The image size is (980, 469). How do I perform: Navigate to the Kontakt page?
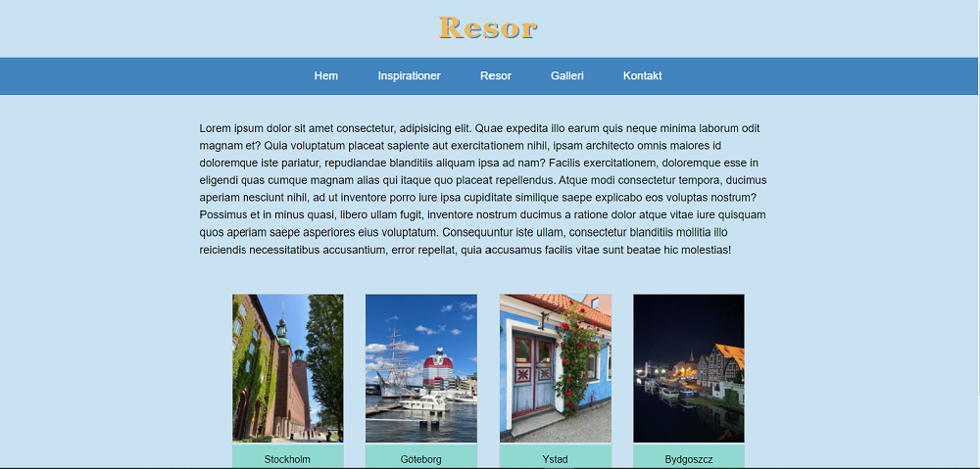pos(643,76)
